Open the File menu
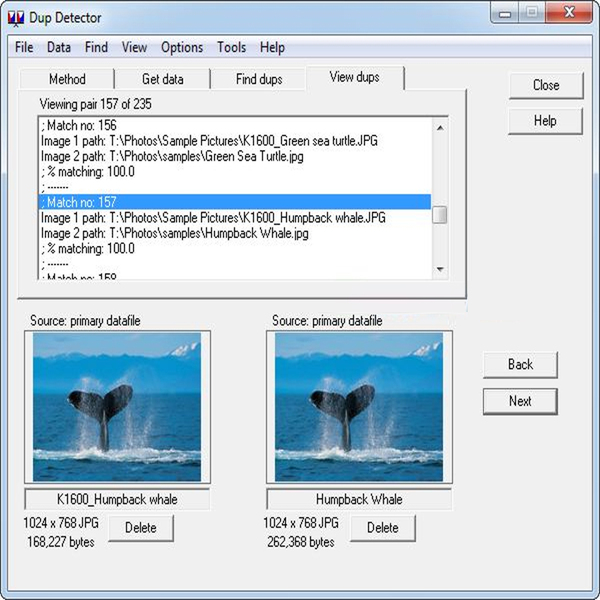The height and width of the screenshot is (600, 600). (24, 47)
